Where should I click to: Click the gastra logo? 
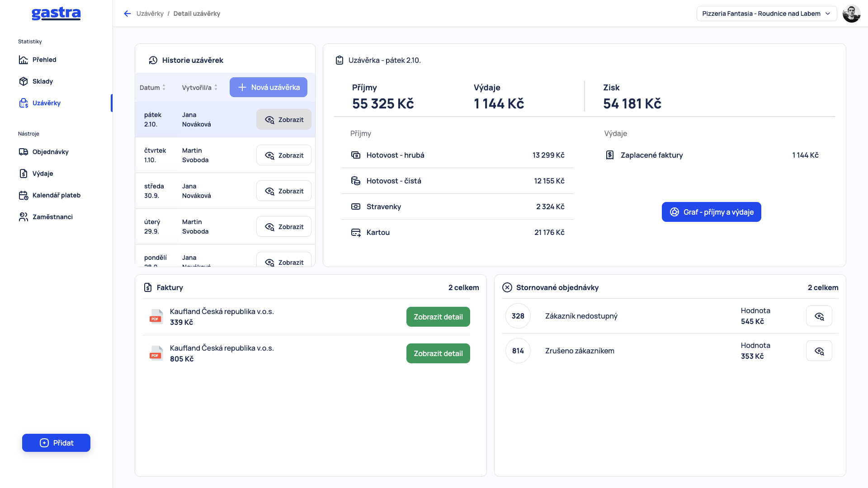coord(56,14)
